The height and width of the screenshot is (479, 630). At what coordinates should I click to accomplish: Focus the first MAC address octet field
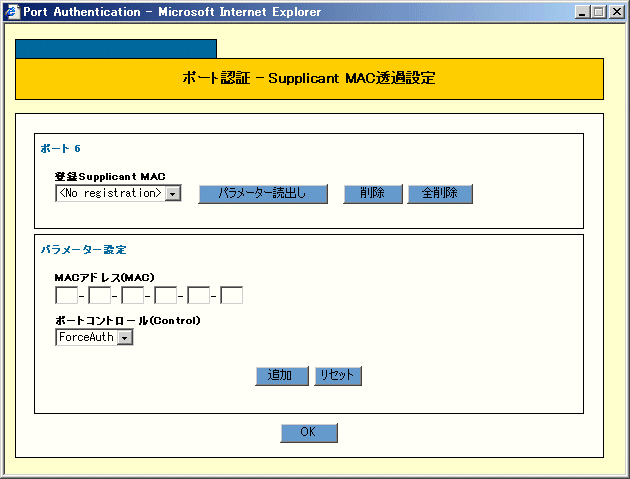coord(66,295)
